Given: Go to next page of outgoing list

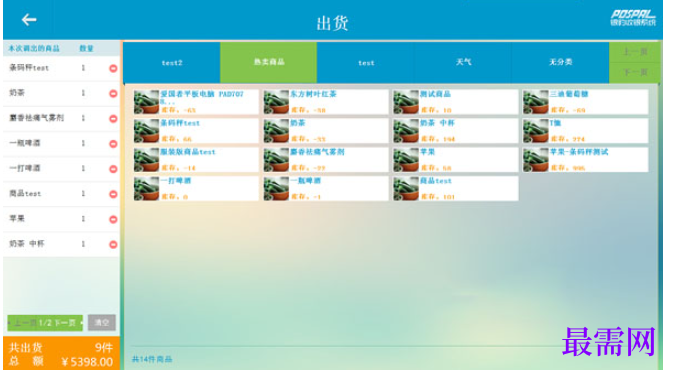Looking at the screenshot, I should click(66, 323).
